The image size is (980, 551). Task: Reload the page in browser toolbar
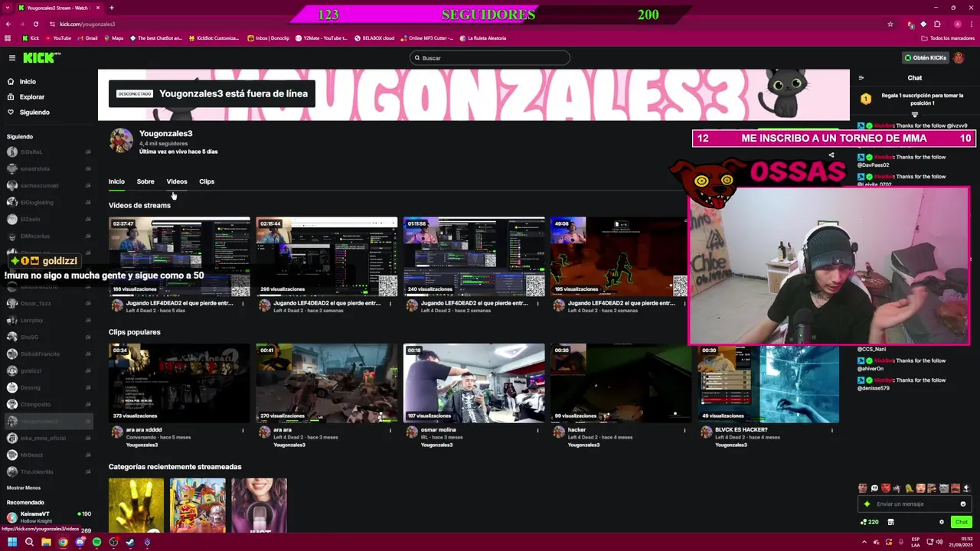[35, 24]
